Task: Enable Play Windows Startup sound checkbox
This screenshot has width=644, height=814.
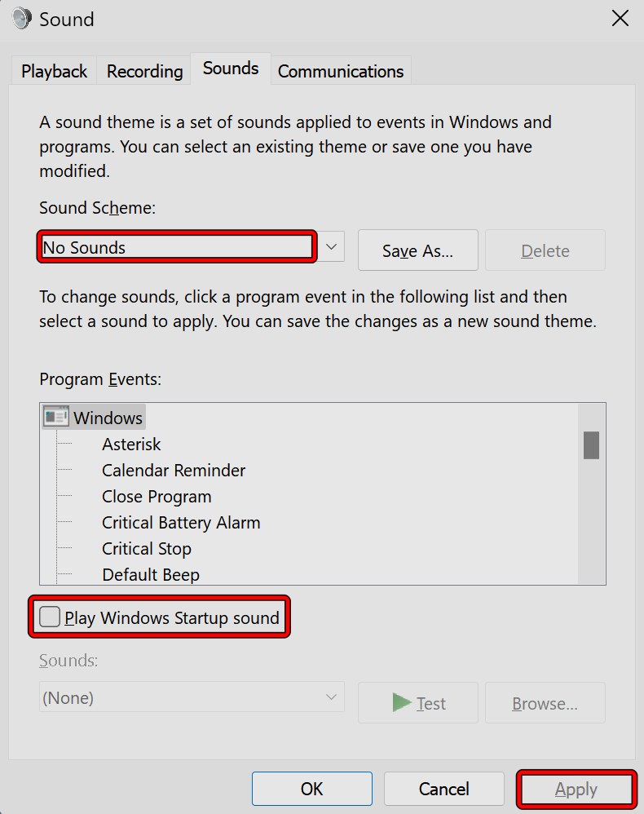Action: tap(51, 617)
